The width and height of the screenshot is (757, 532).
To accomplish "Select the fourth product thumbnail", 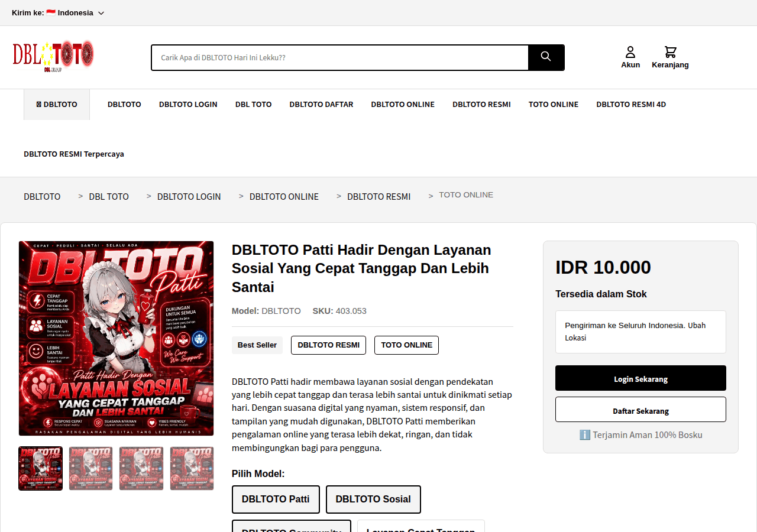I will (x=192, y=468).
